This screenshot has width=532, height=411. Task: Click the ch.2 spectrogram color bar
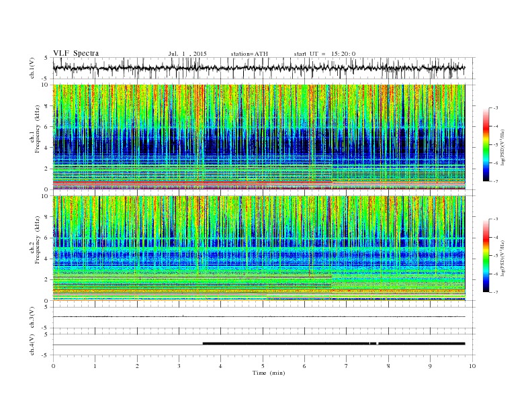click(x=486, y=255)
